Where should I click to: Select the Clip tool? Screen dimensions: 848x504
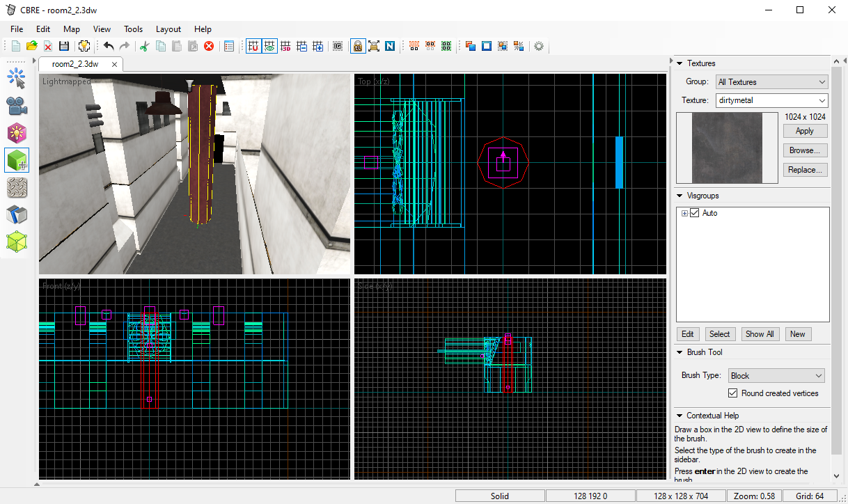point(17,214)
